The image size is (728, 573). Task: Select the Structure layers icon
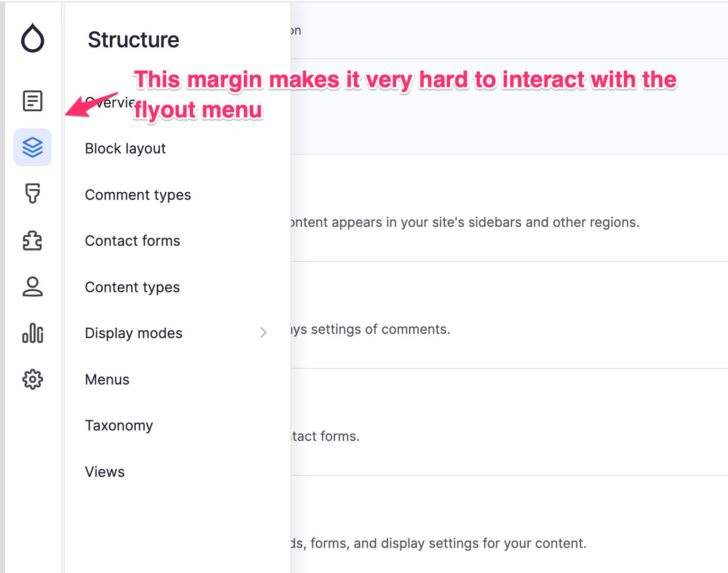coord(33,147)
